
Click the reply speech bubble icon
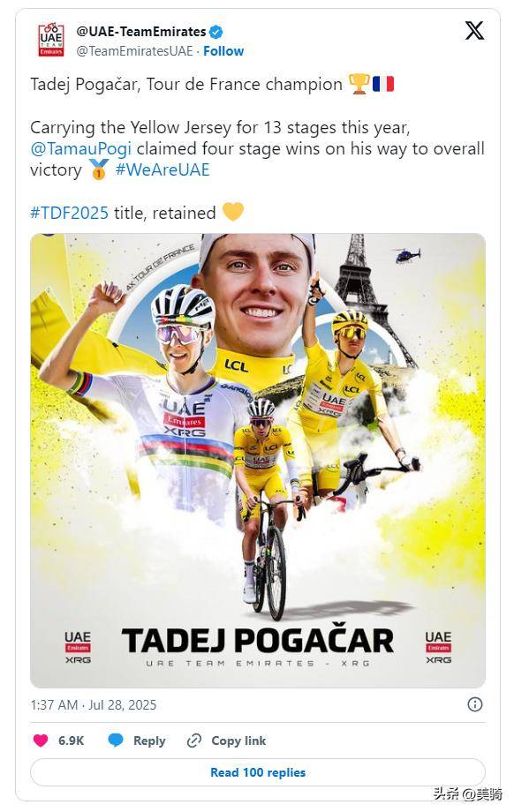pos(116,741)
